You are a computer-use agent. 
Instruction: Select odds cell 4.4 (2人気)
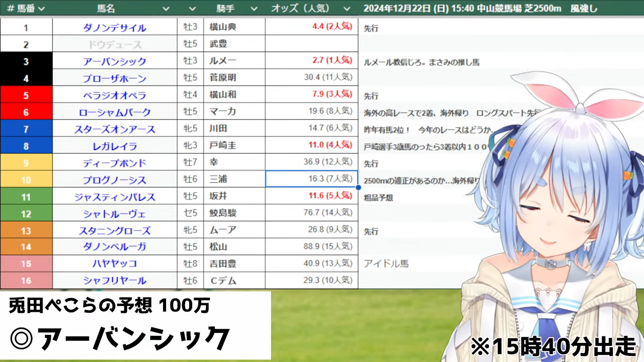[x=311, y=27]
